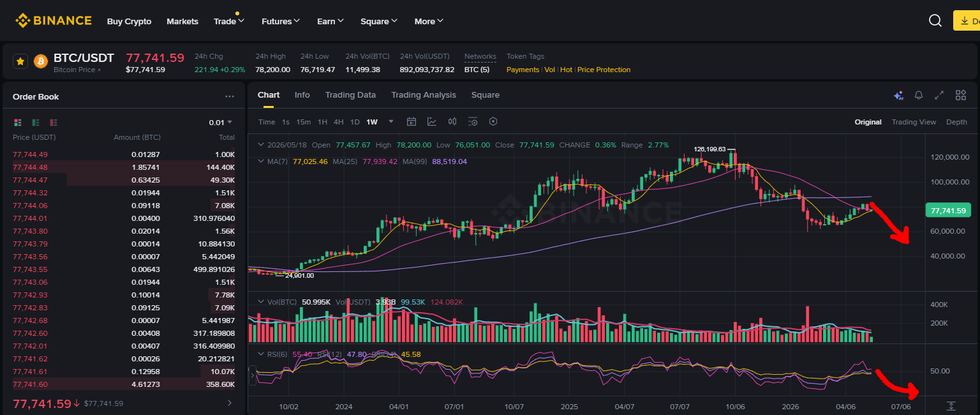Open the Futures menu in the navigation bar

pos(281,21)
